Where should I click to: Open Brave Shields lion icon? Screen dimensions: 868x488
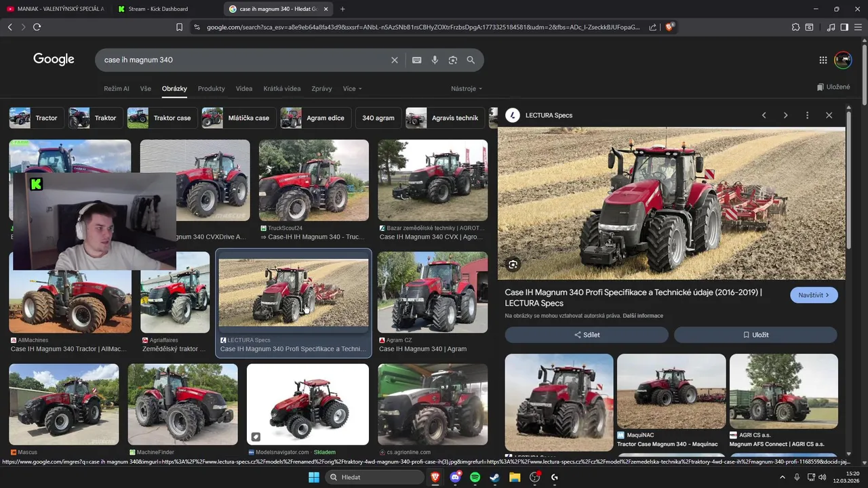(670, 27)
